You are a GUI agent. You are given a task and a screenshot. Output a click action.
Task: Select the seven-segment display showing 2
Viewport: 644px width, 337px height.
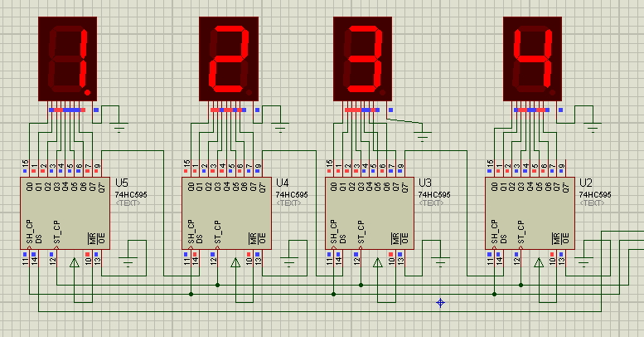(x=229, y=59)
